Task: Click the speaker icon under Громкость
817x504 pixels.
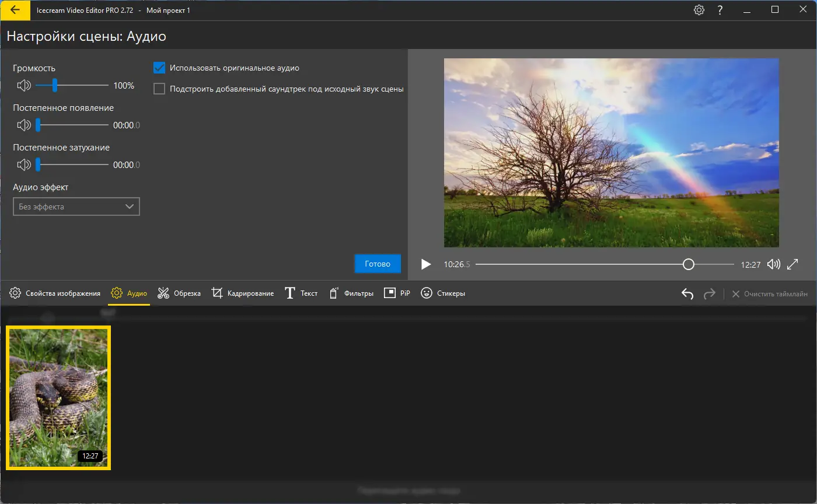Action: (23, 86)
